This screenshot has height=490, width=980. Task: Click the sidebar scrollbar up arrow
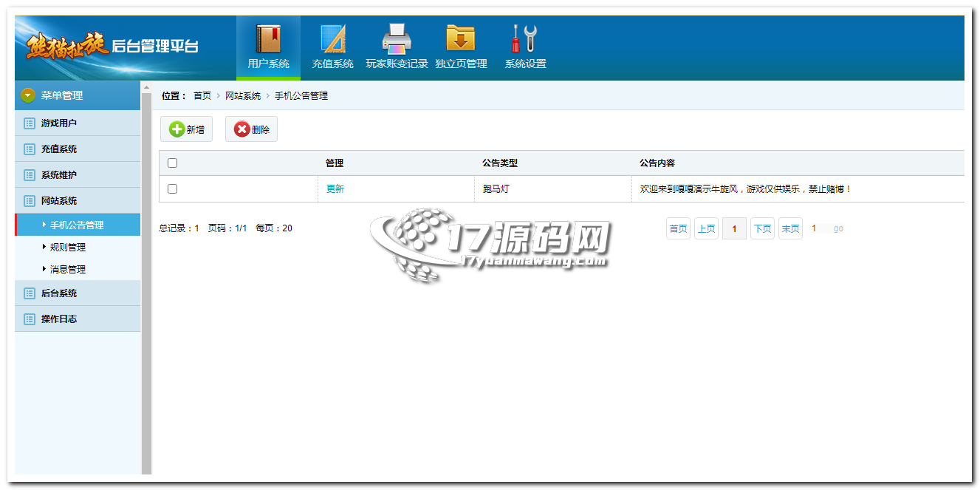tap(146, 87)
